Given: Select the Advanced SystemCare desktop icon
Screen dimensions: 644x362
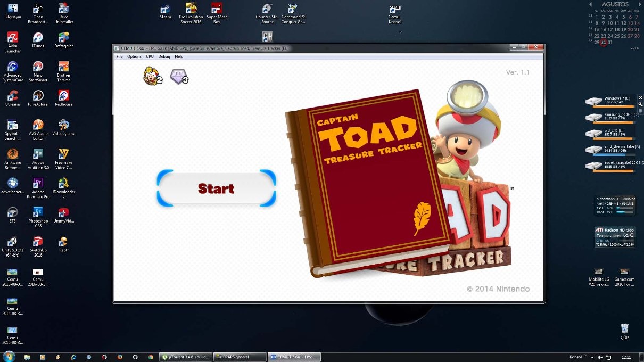Looking at the screenshot, I should (12, 72).
